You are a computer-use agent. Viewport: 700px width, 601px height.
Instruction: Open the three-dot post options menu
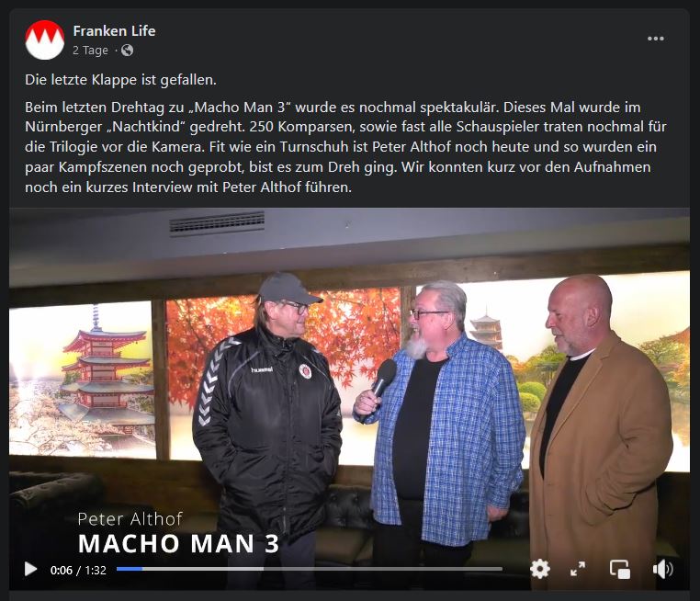coord(655,39)
